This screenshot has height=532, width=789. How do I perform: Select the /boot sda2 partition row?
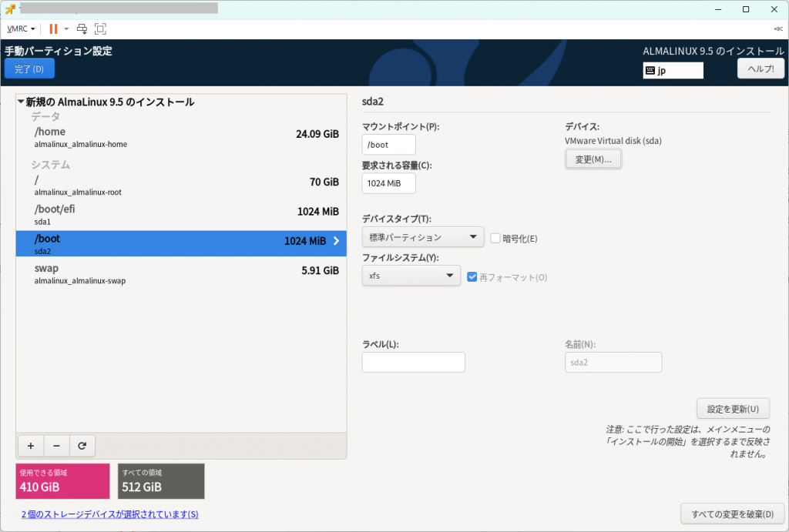[x=181, y=244]
